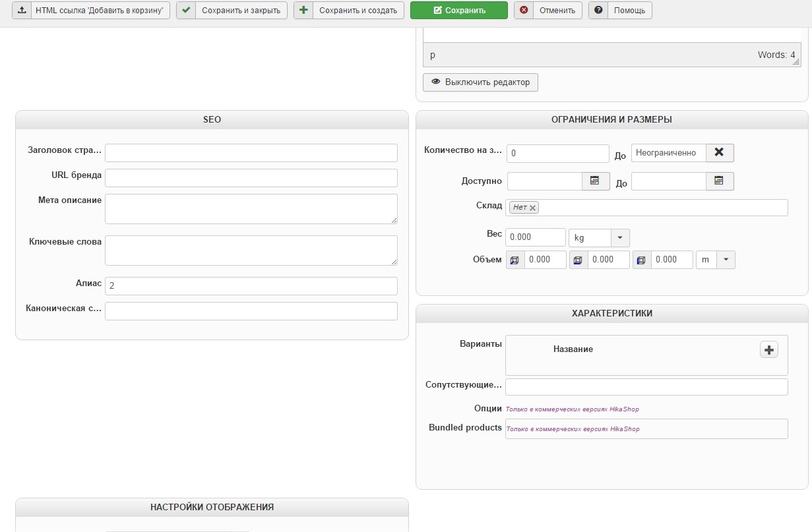Click Сохранить и создать label
Screen dimensions: 812x532
point(358,11)
